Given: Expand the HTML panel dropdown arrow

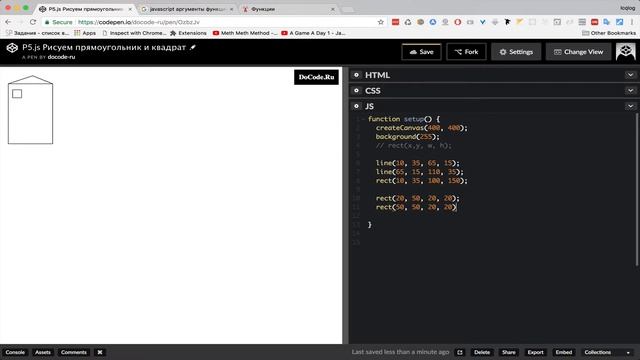Looking at the screenshot, I should coord(630,75).
